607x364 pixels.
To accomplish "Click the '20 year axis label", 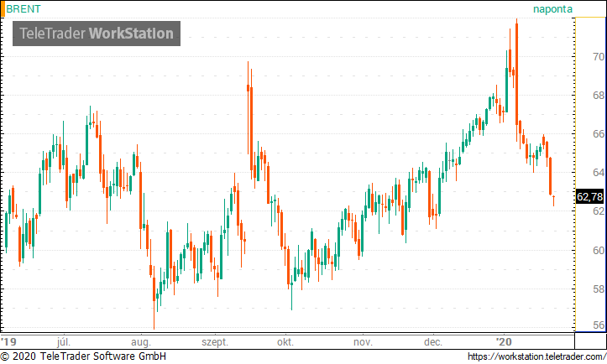I will (504, 342).
